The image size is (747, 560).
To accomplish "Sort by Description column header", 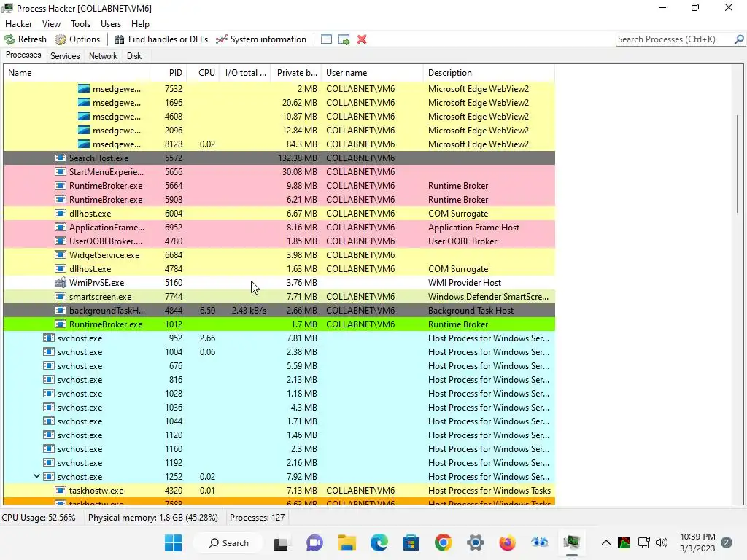I will click(x=489, y=73).
